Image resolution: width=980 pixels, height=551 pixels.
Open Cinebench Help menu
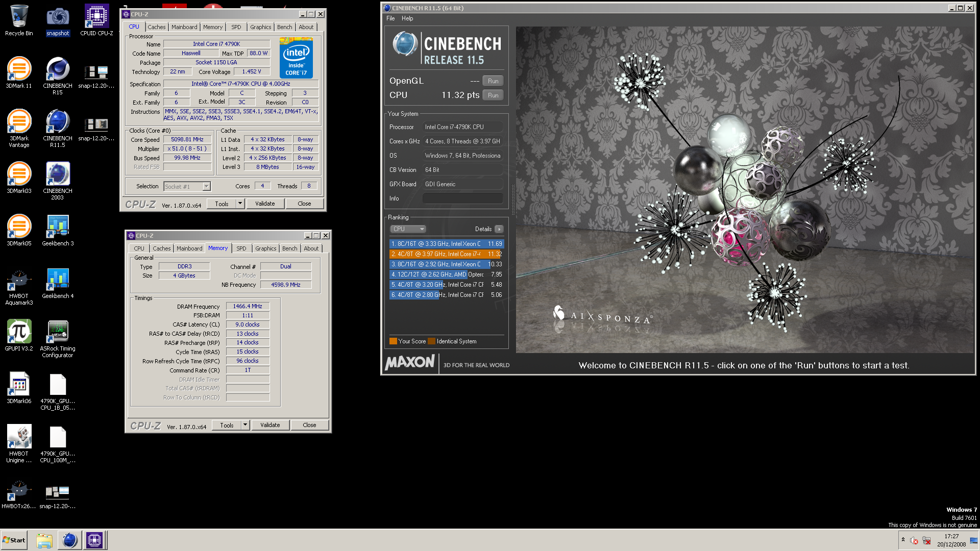407,18
